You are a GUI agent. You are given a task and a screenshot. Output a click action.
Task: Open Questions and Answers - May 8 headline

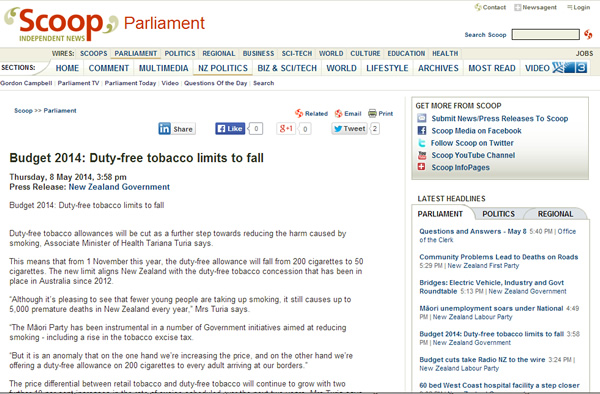(x=473, y=231)
